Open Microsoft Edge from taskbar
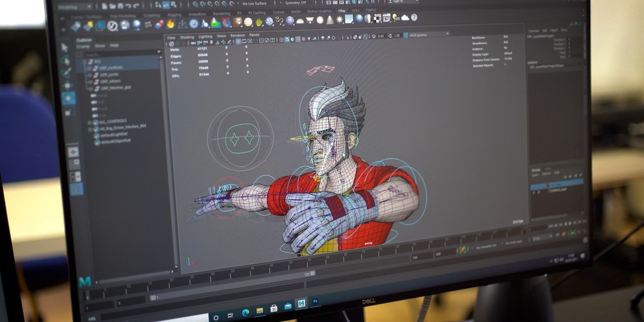This screenshot has width=644, height=322. click(245, 312)
